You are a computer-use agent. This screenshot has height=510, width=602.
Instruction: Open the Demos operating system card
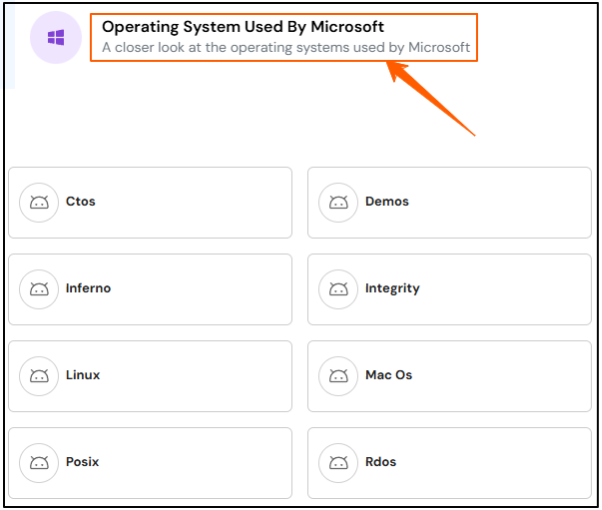[449, 203]
